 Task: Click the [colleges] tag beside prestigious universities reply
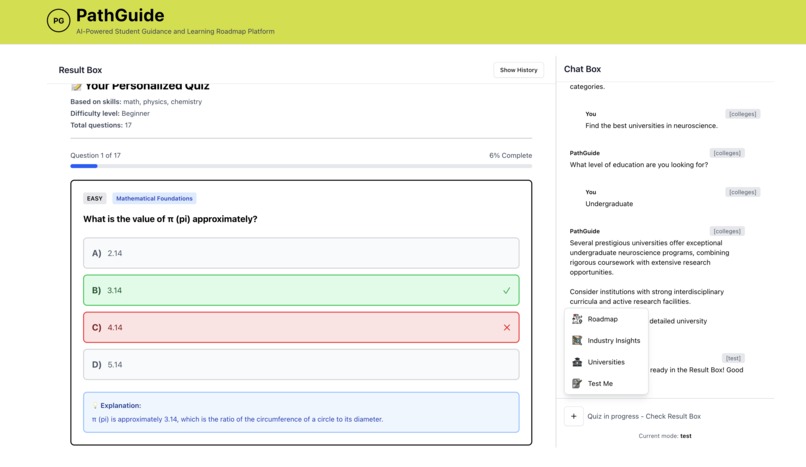click(x=727, y=231)
